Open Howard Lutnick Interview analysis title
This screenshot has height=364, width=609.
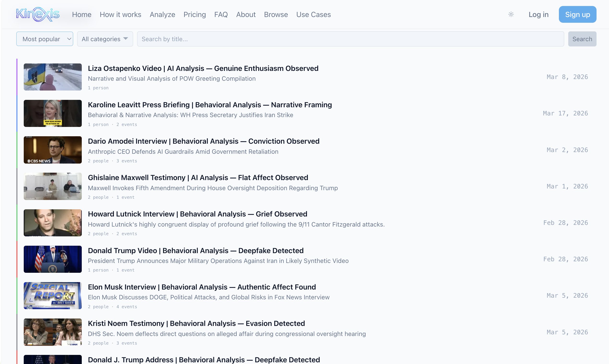(197, 214)
